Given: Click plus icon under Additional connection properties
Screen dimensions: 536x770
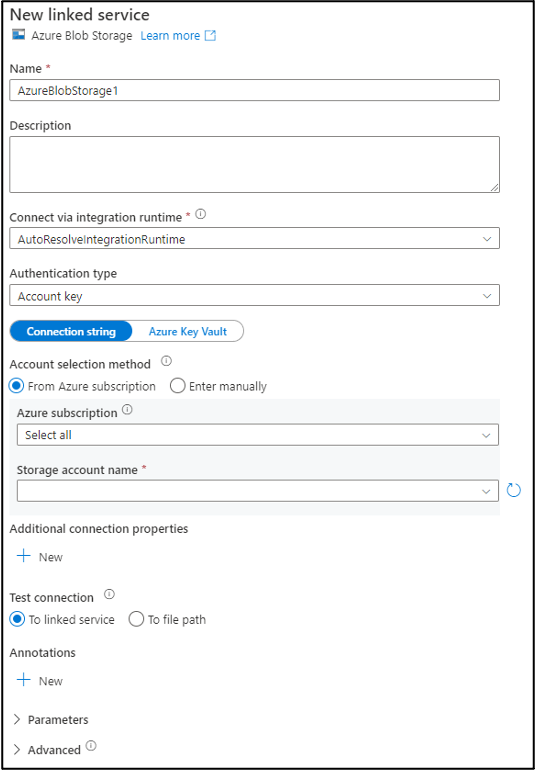Looking at the screenshot, I should point(24,556).
